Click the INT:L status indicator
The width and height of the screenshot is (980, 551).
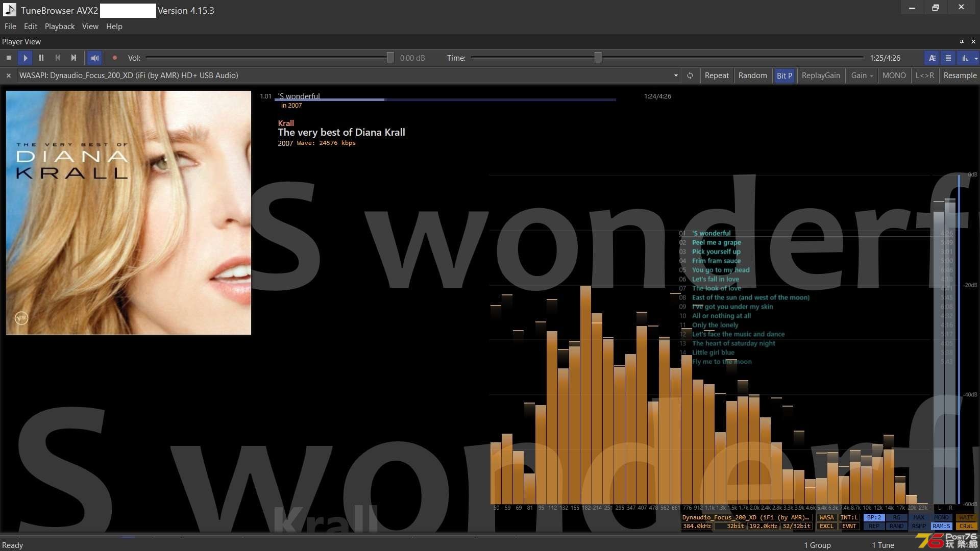click(x=849, y=517)
